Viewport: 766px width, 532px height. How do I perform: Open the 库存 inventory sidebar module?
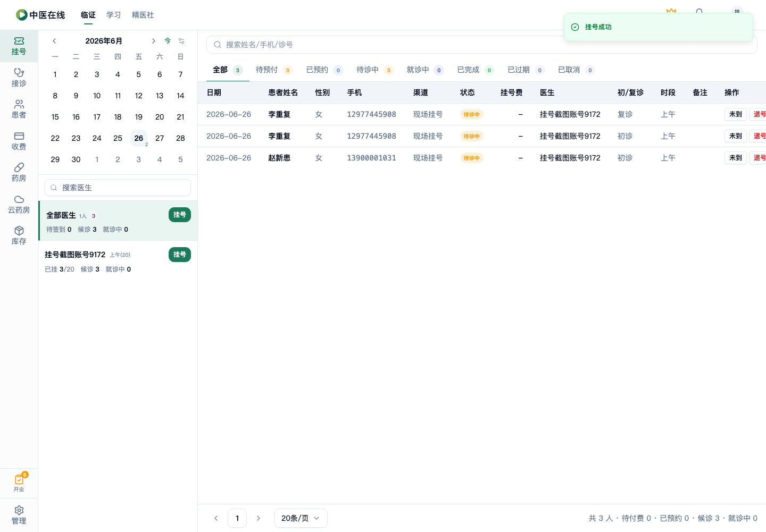[x=19, y=236]
